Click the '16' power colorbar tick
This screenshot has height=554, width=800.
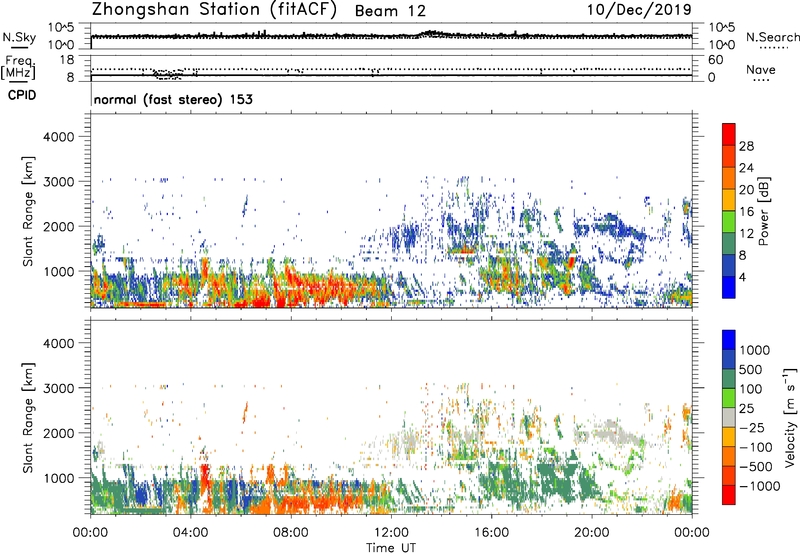tap(746, 212)
